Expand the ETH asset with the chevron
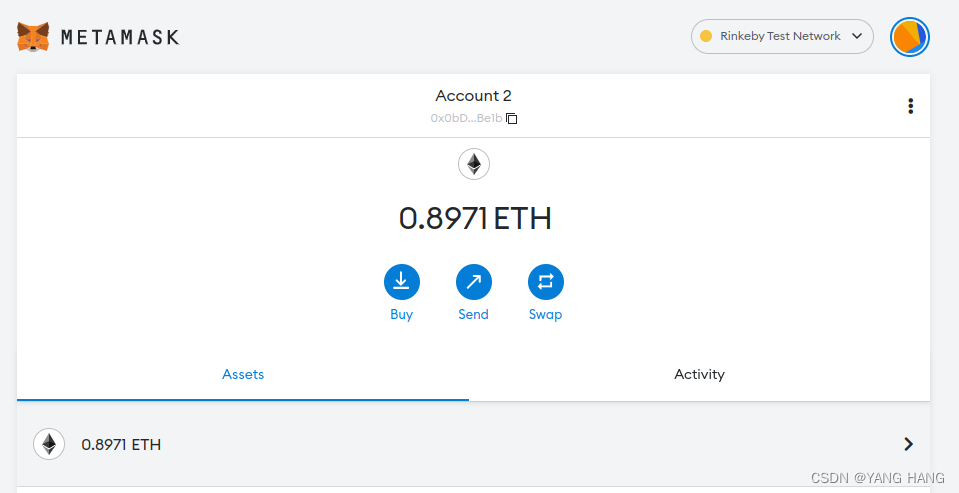Viewport: 959px width, 493px height. point(908,444)
